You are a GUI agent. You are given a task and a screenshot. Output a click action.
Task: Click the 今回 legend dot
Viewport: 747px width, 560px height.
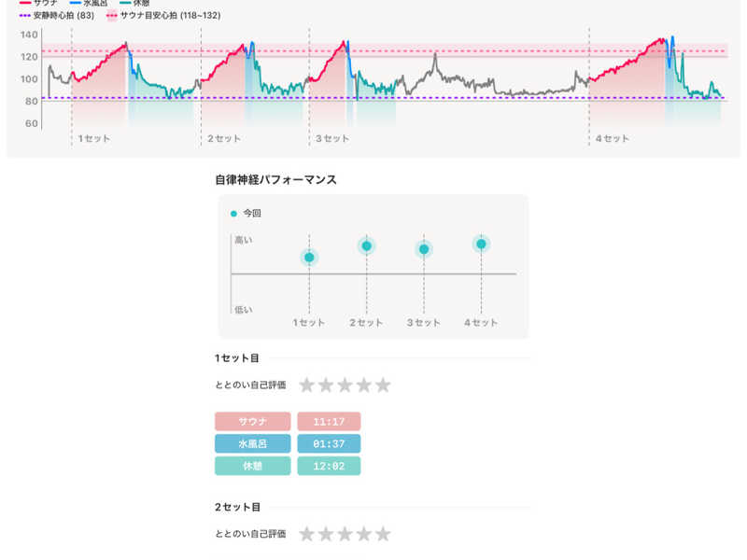coord(233,214)
